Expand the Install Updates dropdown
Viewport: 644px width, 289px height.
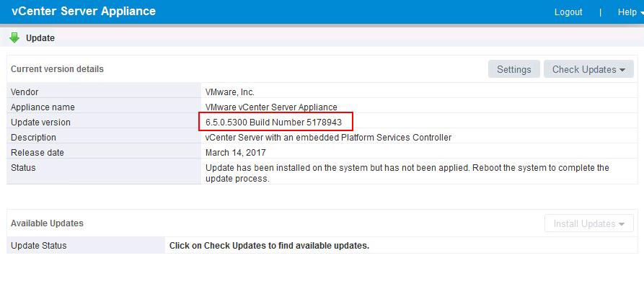(x=588, y=224)
